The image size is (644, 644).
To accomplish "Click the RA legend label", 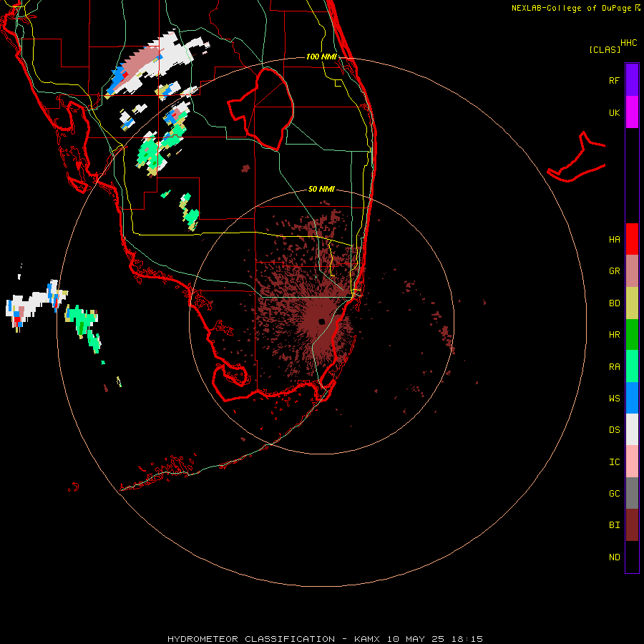I will (x=614, y=367).
